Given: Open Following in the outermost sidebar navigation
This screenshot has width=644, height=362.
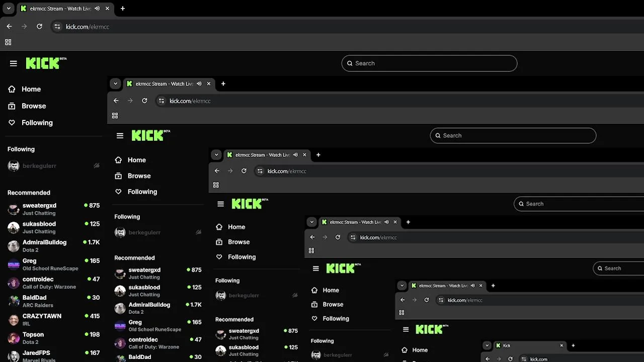Looking at the screenshot, I should click(x=30, y=123).
